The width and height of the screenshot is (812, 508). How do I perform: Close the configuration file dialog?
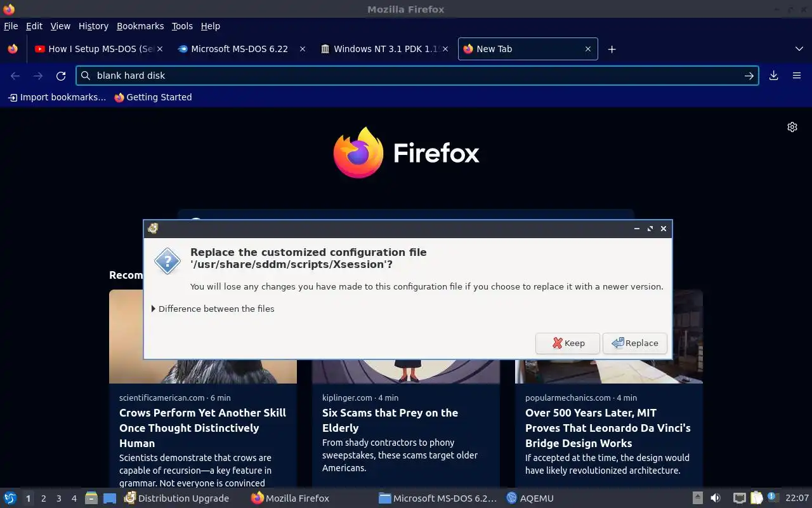pos(664,229)
